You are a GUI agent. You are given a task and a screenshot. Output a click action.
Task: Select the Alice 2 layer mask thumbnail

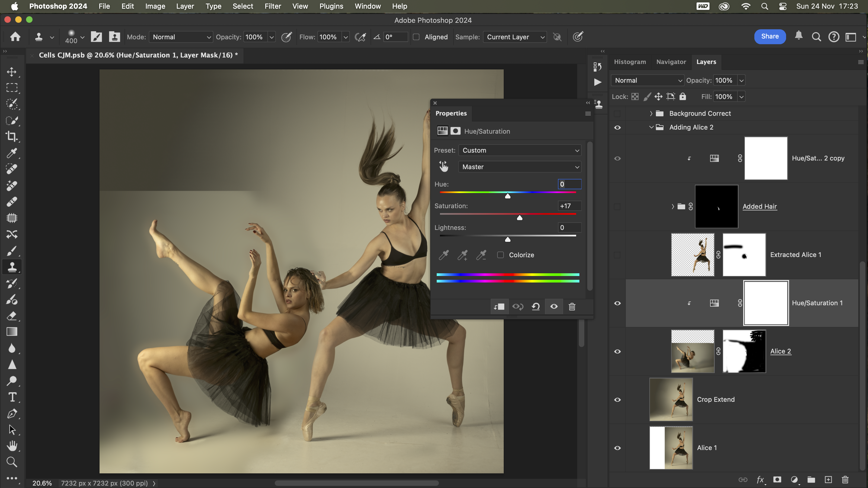(x=744, y=351)
